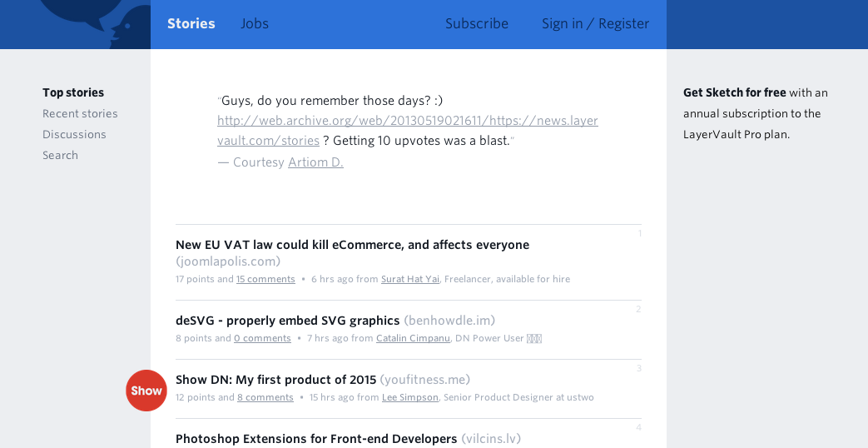The image size is (868, 448).
Task: View Recent stories
Action: click(80, 113)
